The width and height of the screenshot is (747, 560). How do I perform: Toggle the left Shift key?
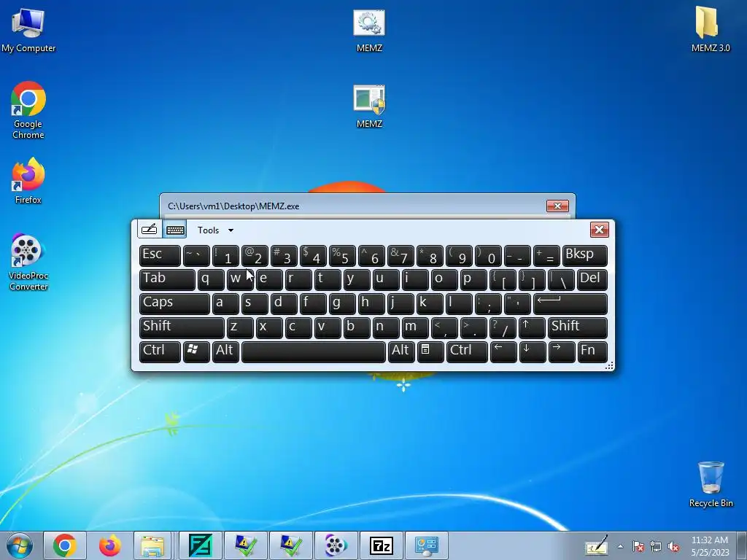pyautogui.click(x=182, y=327)
